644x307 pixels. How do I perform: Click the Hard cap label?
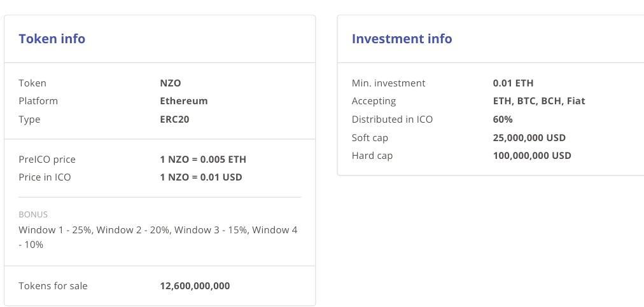coord(372,156)
